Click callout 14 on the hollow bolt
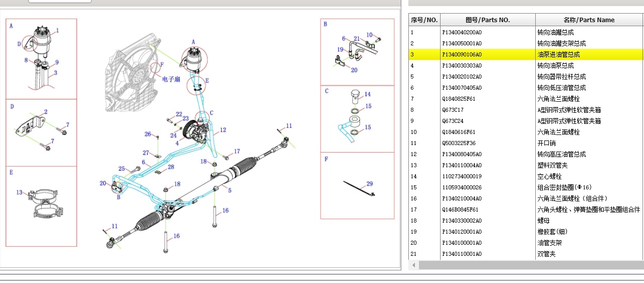The height and width of the screenshot is (283, 644). (x=368, y=95)
